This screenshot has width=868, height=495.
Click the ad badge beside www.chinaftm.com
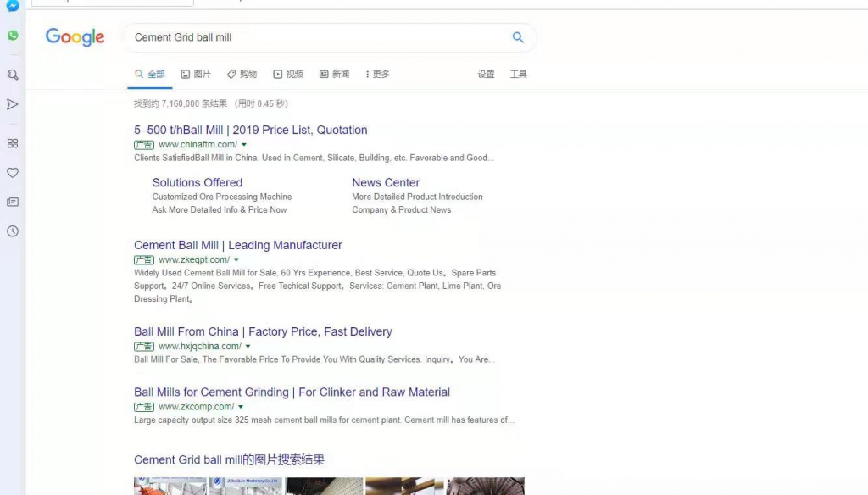(144, 144)
